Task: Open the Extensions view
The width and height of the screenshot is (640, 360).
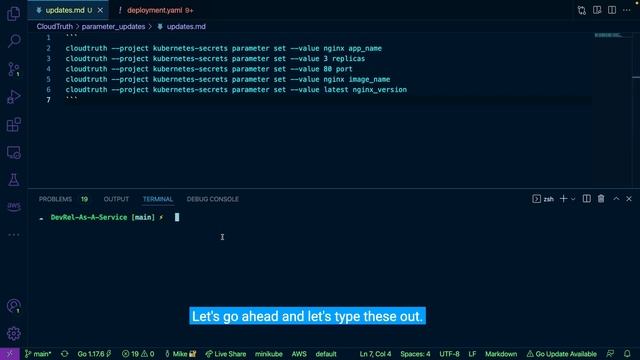Action: click(x=13, y=124)
